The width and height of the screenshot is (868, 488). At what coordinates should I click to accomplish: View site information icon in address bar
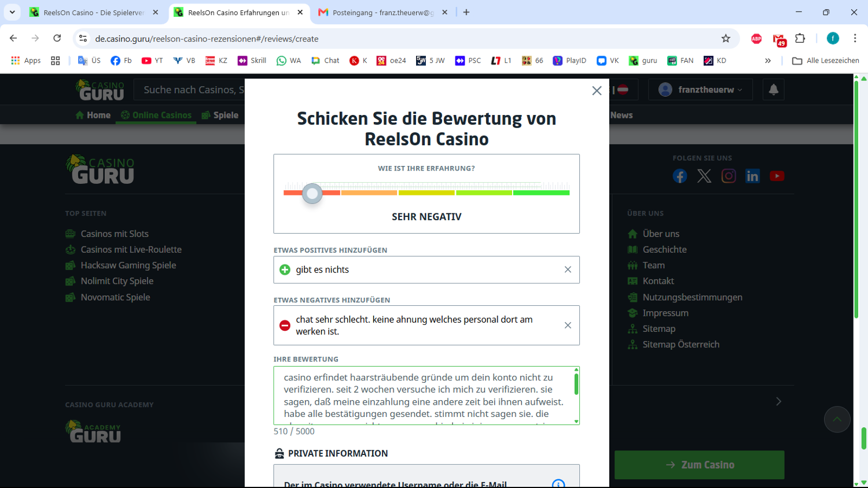pos(83,39)
